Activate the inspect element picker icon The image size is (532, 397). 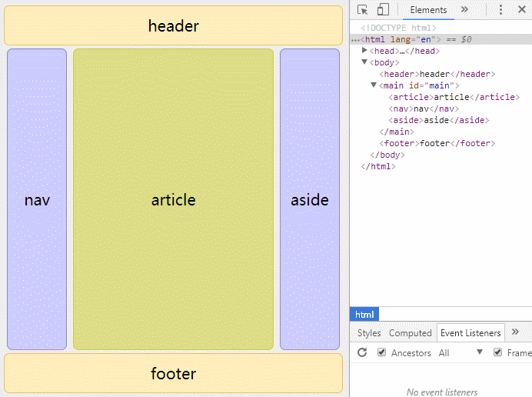click(x=363, y=10)
